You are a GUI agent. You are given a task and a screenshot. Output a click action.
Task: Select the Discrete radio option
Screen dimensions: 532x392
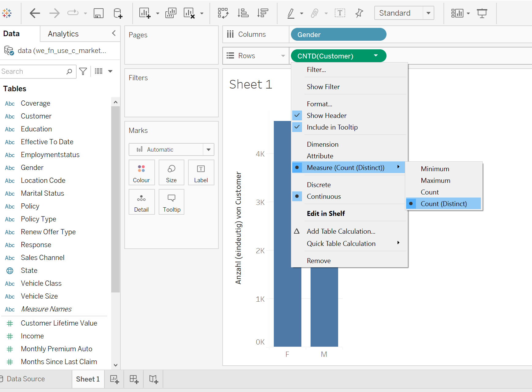(319, 185)
